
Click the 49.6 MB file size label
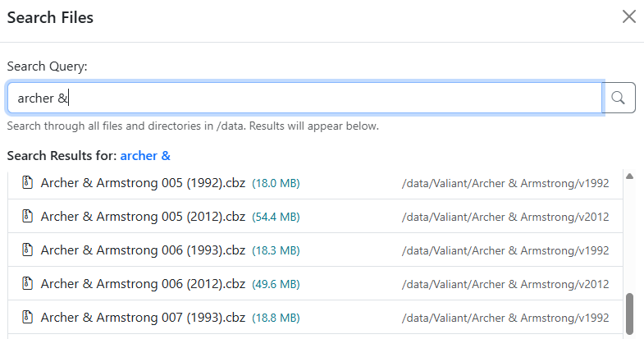click(x=276, y=284)
